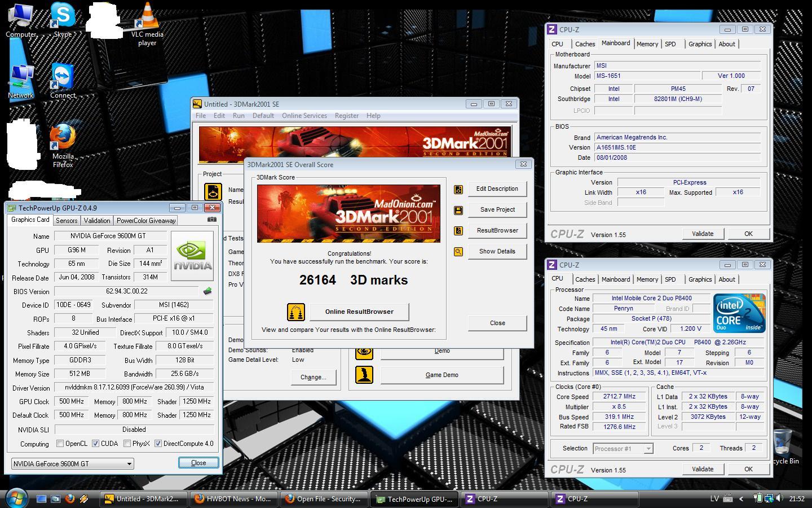Image resolution: width=812 pixels, height=508 pixels.
Task: Open Mozilla Firefox desktop shortcut
Action: [x=63, y=146]
